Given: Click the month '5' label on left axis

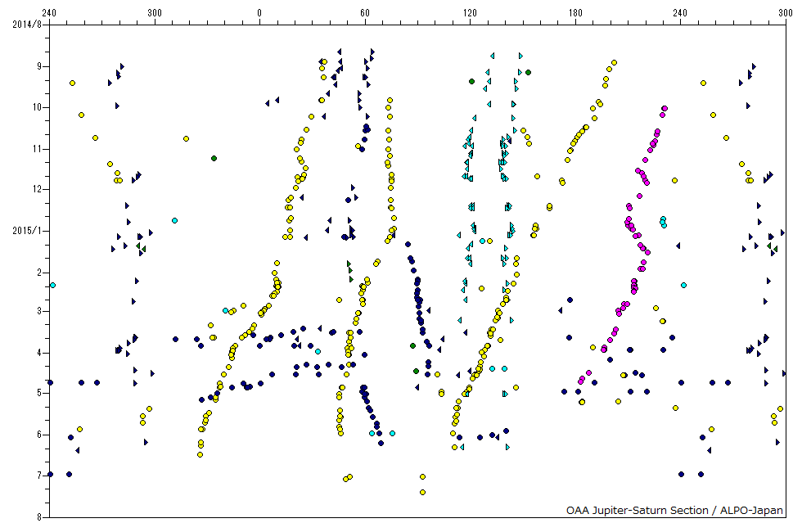Looking at the screenshot, I should pyautogui.click(x=39, y=393).
